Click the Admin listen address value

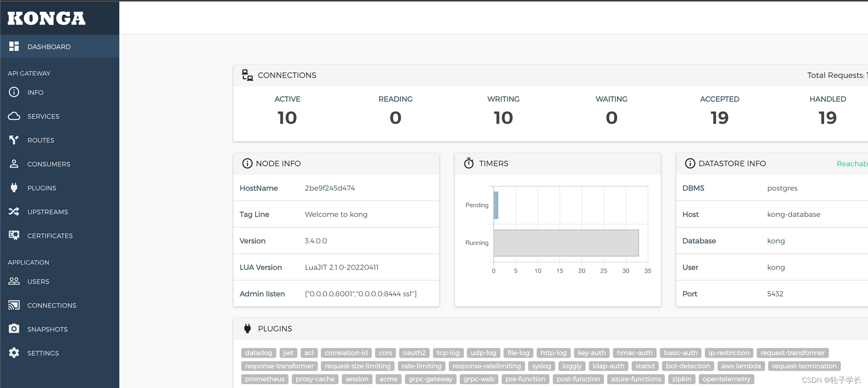click(x=361, y=294)
